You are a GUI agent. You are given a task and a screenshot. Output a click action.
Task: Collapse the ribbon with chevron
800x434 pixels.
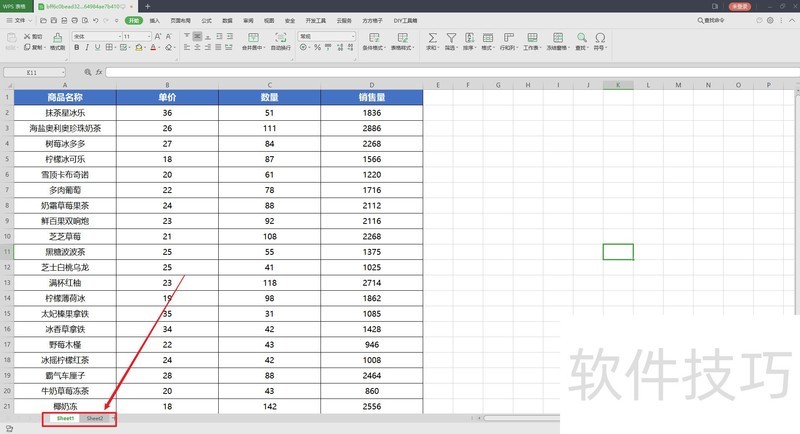(x=792, y=20)
